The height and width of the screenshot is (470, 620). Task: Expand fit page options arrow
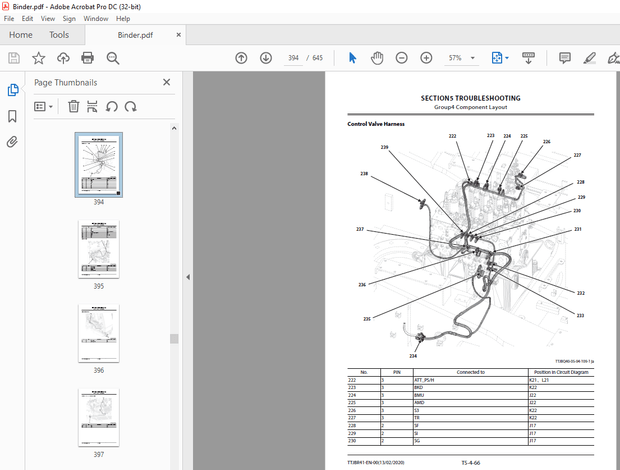(x=507, y=58)
